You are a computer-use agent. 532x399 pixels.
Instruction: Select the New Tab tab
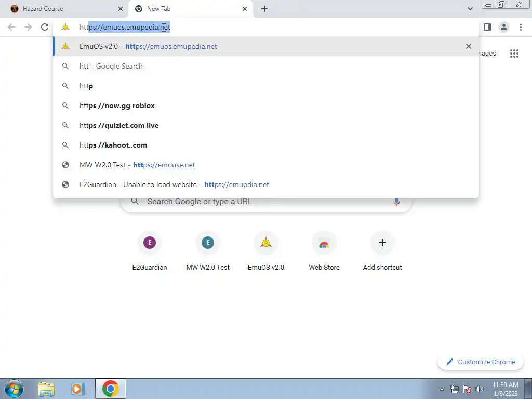pyautogui.click(x=190, y=9)
